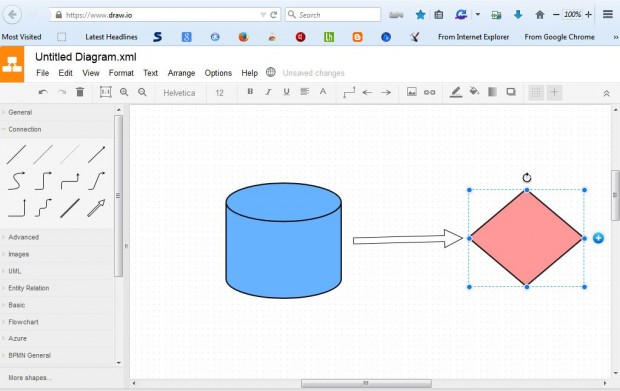Click the insert link icon
Screen dimensions: 620x391
(x=429, y=92)
